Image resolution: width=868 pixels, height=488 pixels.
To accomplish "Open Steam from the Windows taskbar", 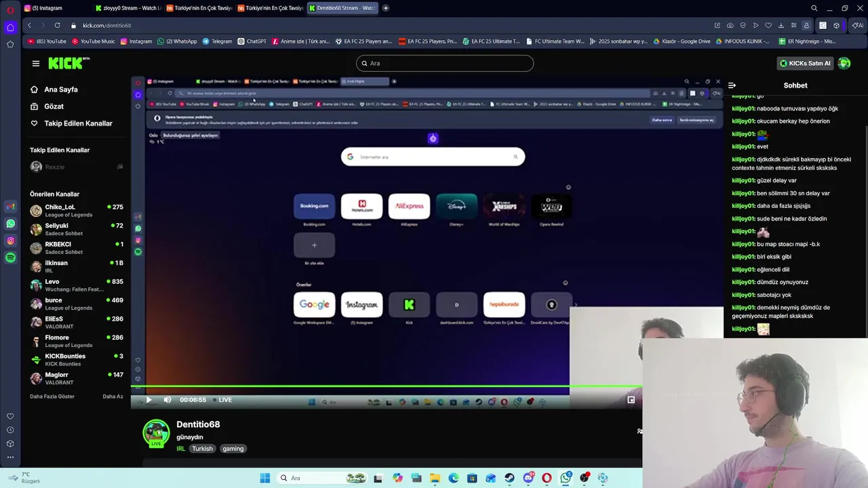I will tap(509, 478).
